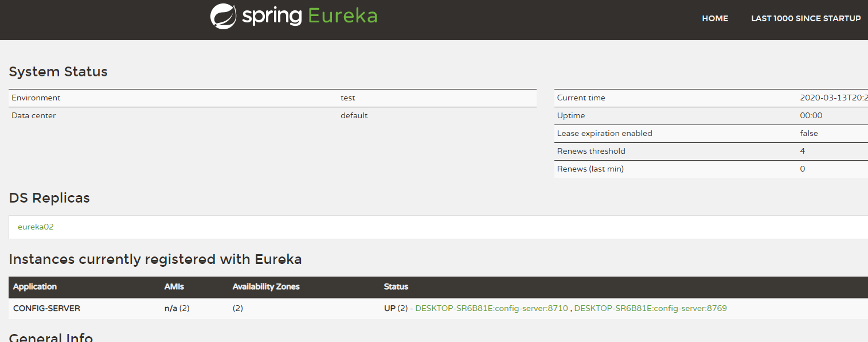This screenshot has height=342, width=868.
Task: Click the Spring Eureka logo
Action: point(294,16)
